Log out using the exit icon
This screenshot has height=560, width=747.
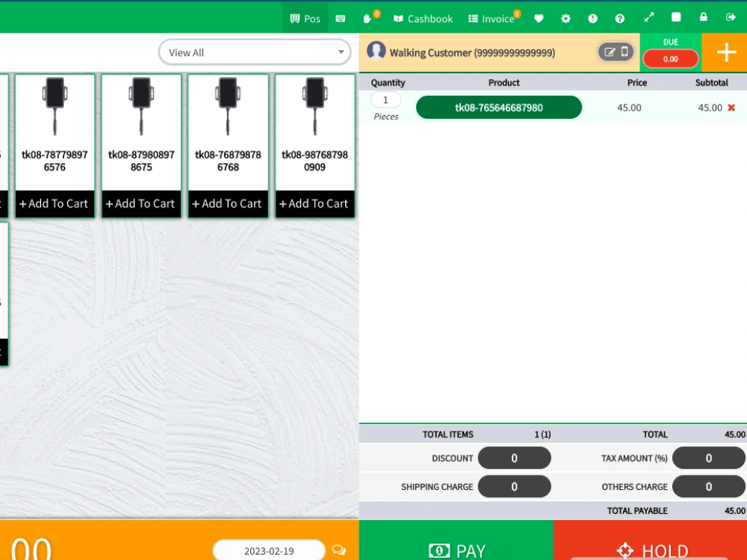coord(731,17)
